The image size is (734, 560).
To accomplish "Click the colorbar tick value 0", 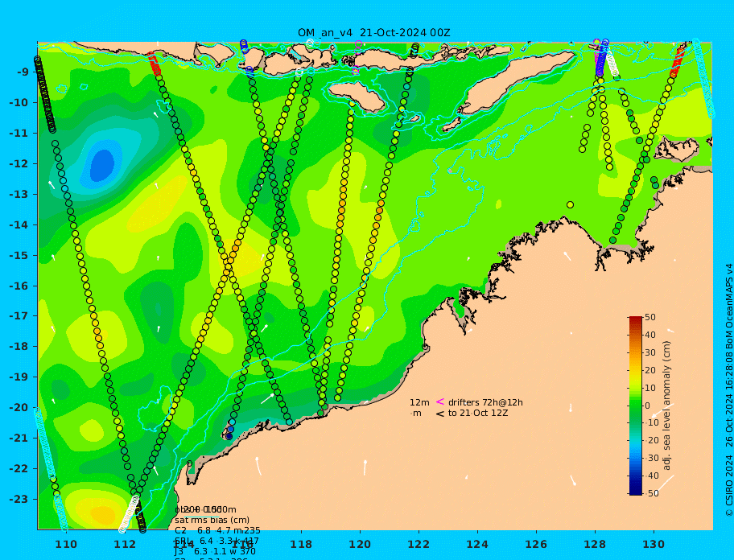I will 648,406.
